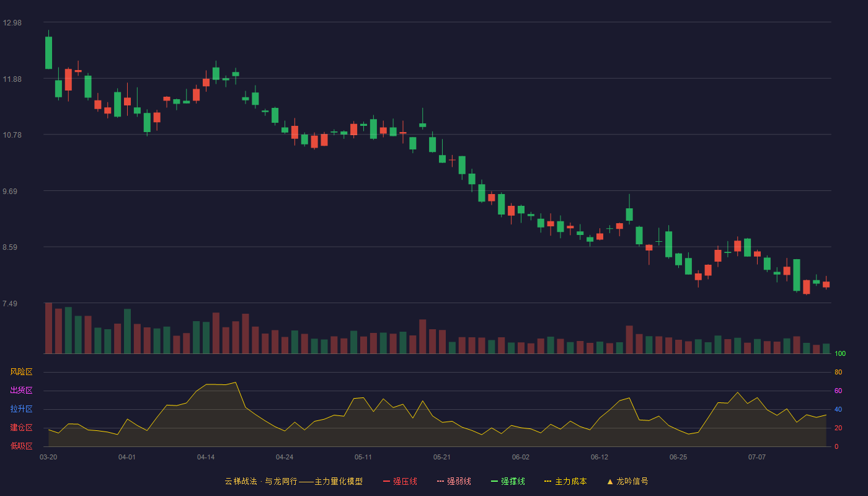
Task: Toggle the 强压线 legend label
Action: click(405, 482)
